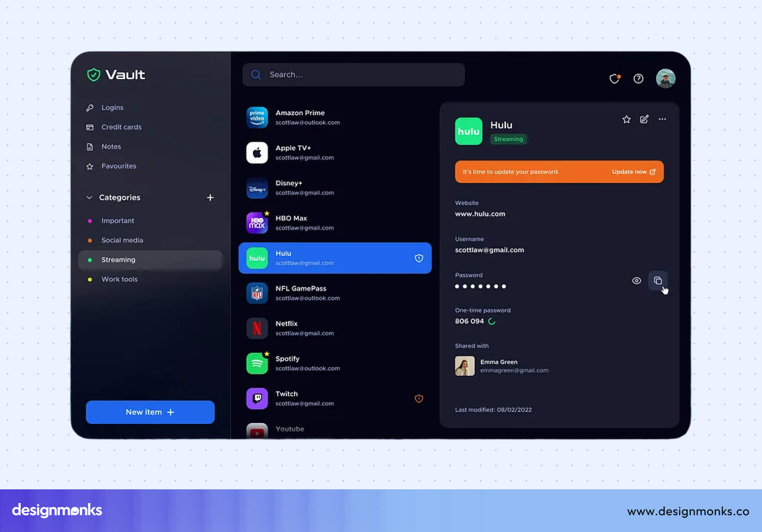Viewport: 762px width, 532px height.
Task: Select the Social media category
Action: pos(122,240)
